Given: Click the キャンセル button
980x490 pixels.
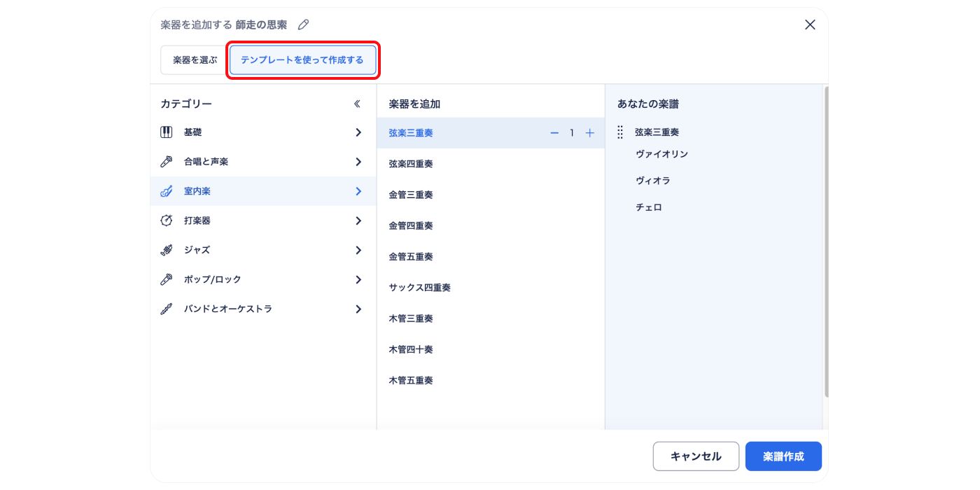Looking at the screenshot, I should point(696,456).
